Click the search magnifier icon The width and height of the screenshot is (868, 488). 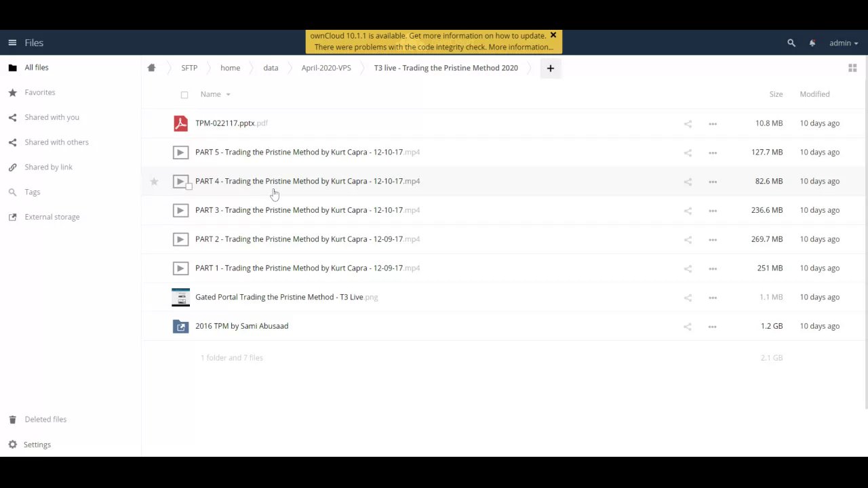tap(791, 43)
